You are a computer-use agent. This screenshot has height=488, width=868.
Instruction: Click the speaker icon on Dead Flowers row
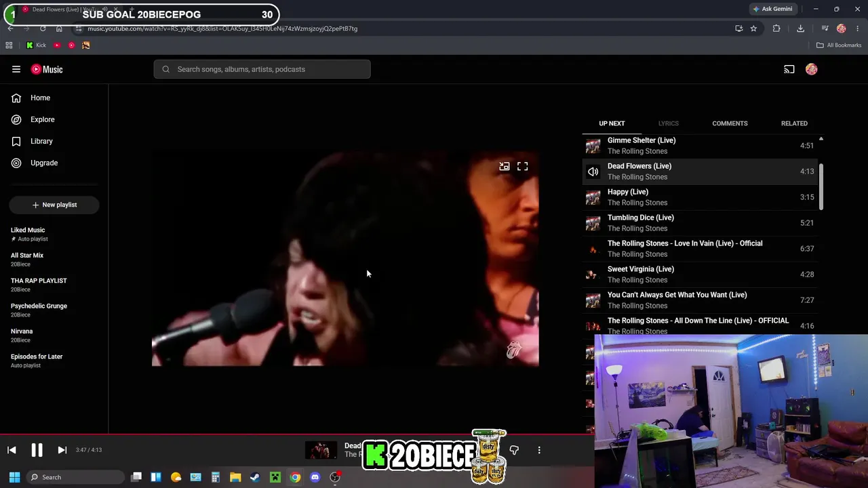click(x=593, y=171)
